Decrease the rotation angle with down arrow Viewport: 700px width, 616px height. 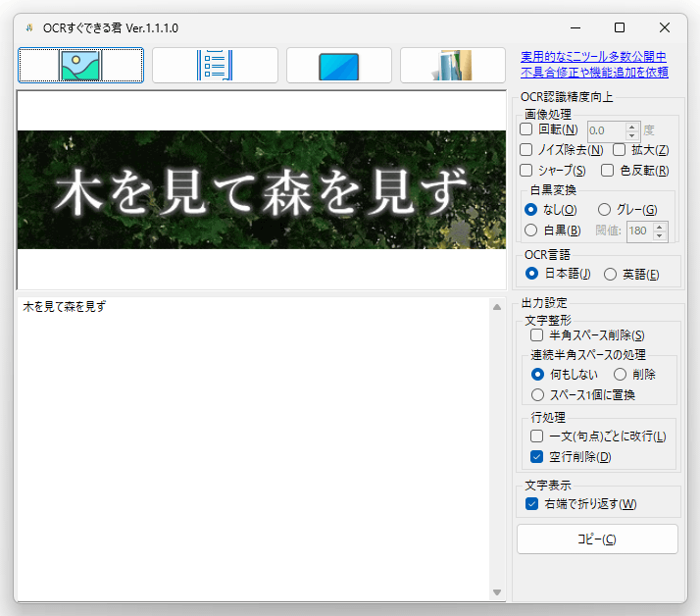pos(631,135)
